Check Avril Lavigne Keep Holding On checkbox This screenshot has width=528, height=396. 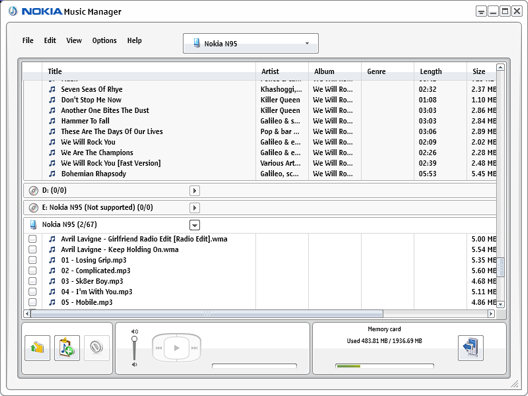(x=32, y=249)
